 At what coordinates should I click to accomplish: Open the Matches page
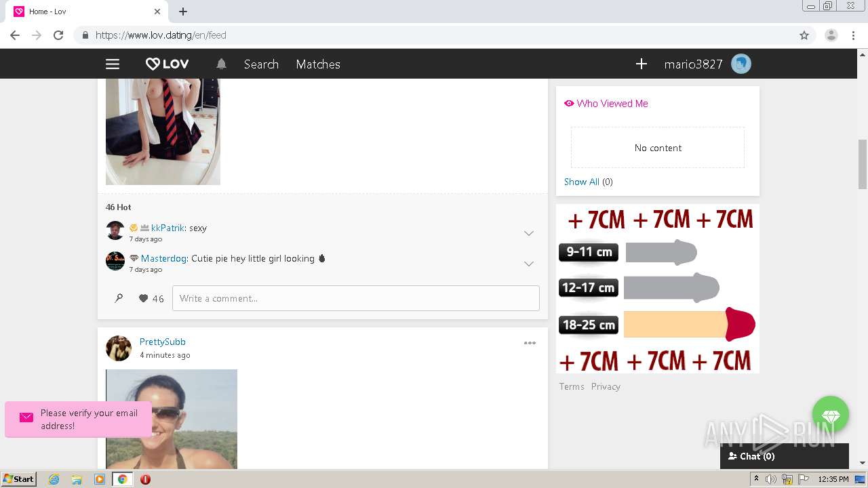coord(318,64)
